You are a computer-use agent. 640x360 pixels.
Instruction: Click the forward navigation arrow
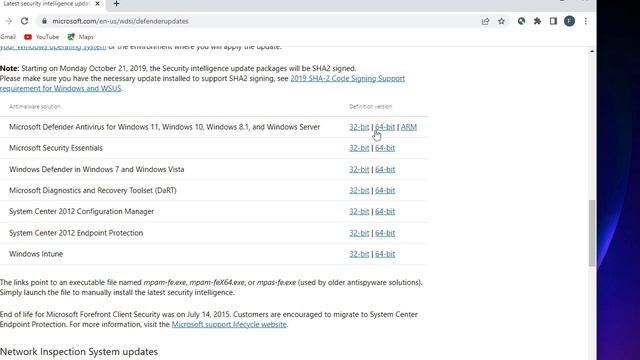tap(8, 21)
